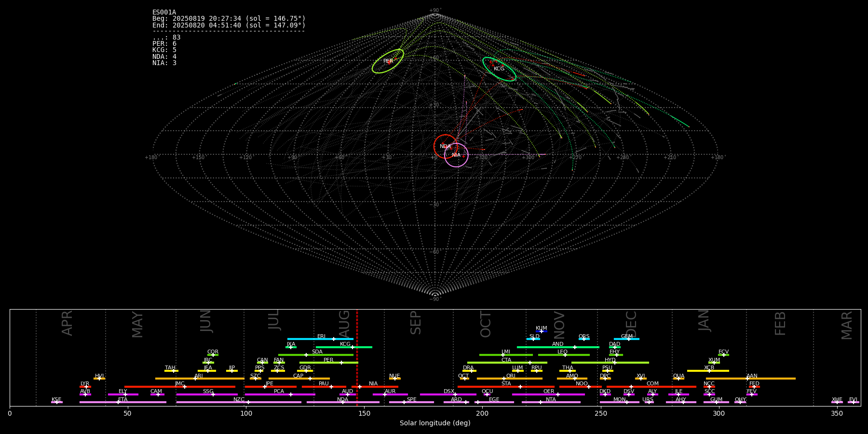This screenshot has width=868, height=434.
Task: Select the 'PER: 6' count entry
Action: [164, 44]
